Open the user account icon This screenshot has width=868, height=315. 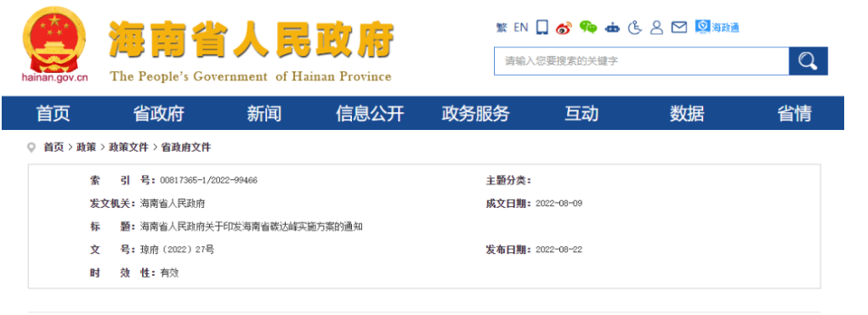tap(656, 27)
